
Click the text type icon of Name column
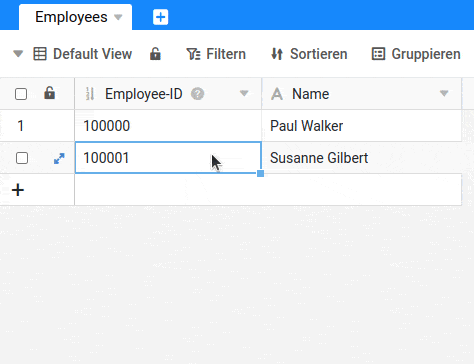click(277, 94)
